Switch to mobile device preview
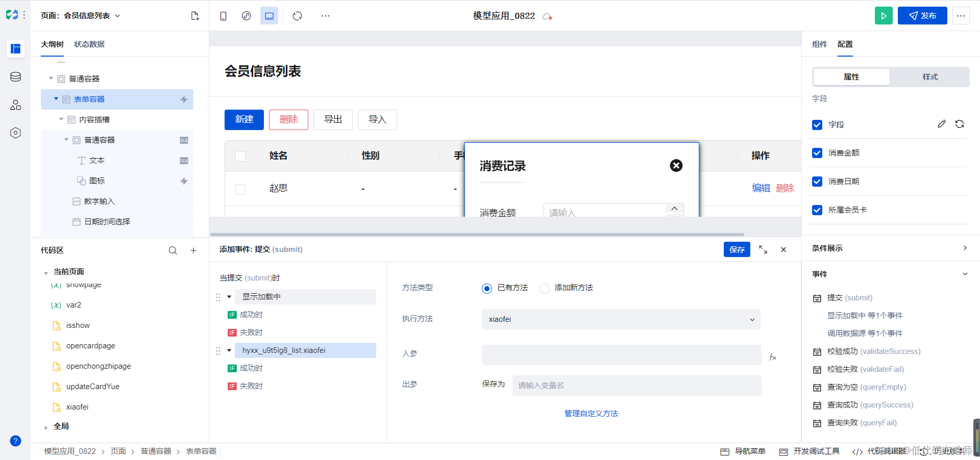 (223, 16)
